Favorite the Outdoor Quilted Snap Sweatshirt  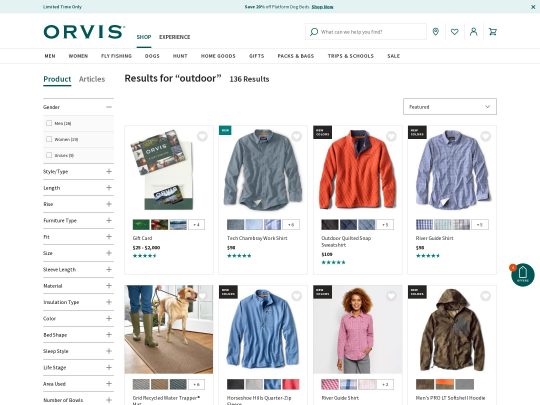[391, 136]
